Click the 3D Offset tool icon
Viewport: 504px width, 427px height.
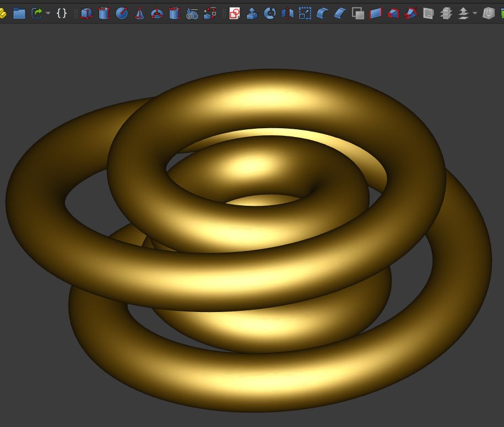(463, 14)
